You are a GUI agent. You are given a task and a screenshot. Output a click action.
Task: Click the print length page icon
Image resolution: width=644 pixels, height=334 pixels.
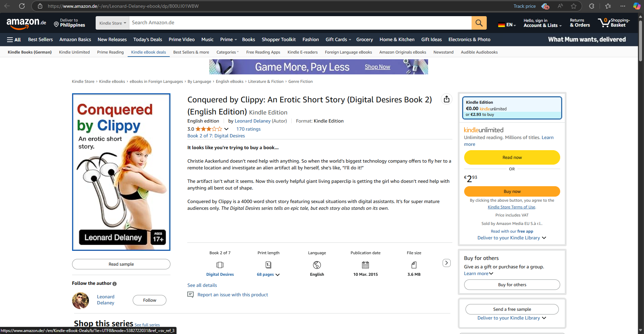pos(268,265)
